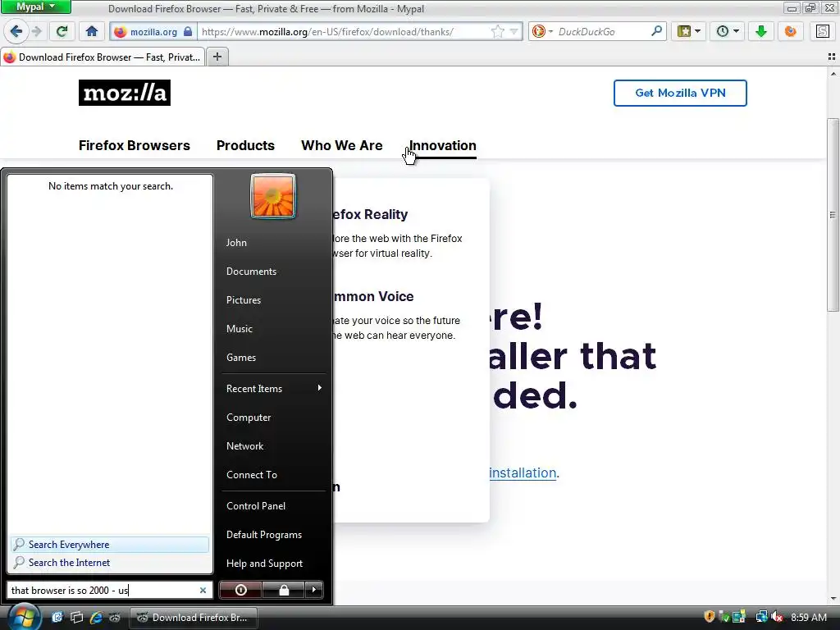Click the first Quick Launch icon
This screenshot has height=630, width=840.
pyautogui.click(x=57, y=618)
